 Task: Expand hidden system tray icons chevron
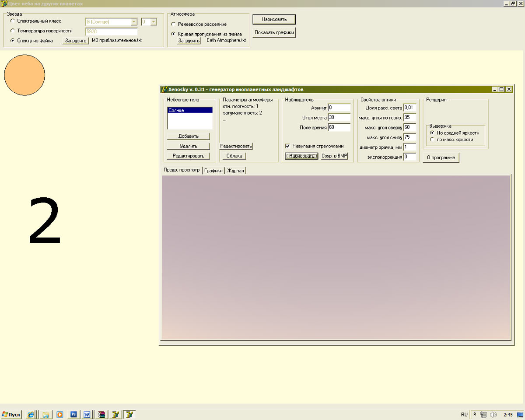click(475, 414)
